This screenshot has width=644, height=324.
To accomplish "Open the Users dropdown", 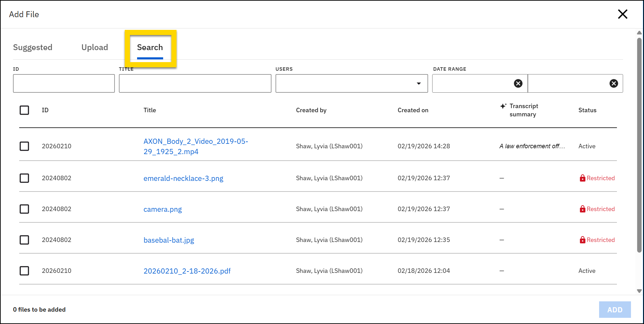I will pyautogui.click(x=419, y=83).
